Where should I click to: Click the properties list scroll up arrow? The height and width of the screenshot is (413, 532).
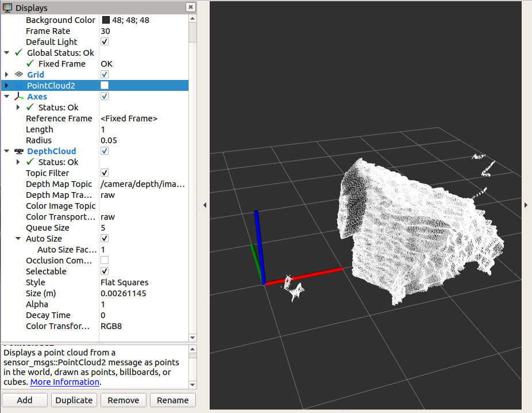192,18
